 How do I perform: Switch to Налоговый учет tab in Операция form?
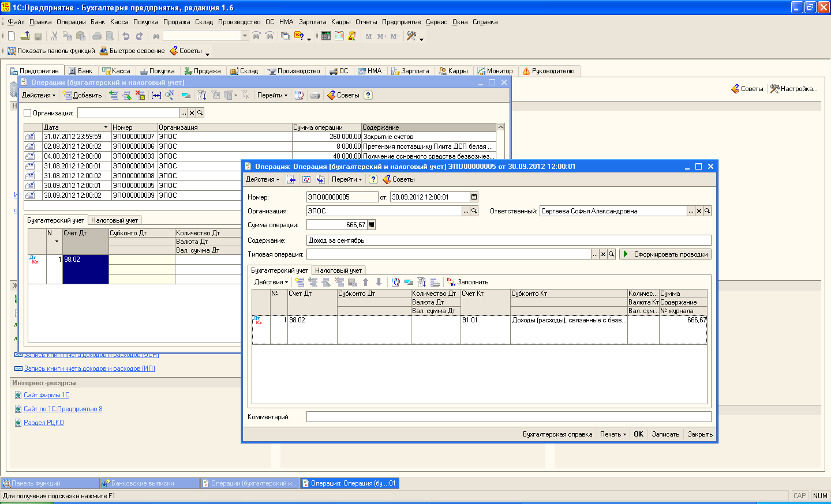click(x=338, y=270)
